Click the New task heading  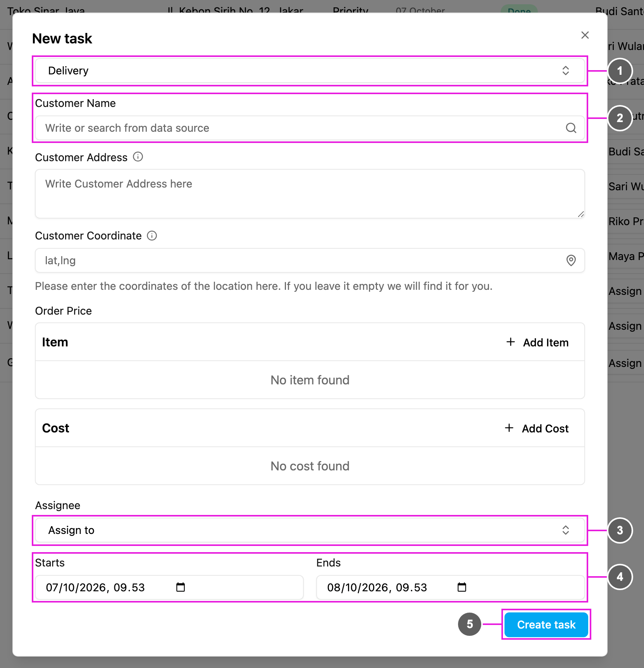point(62,38)
